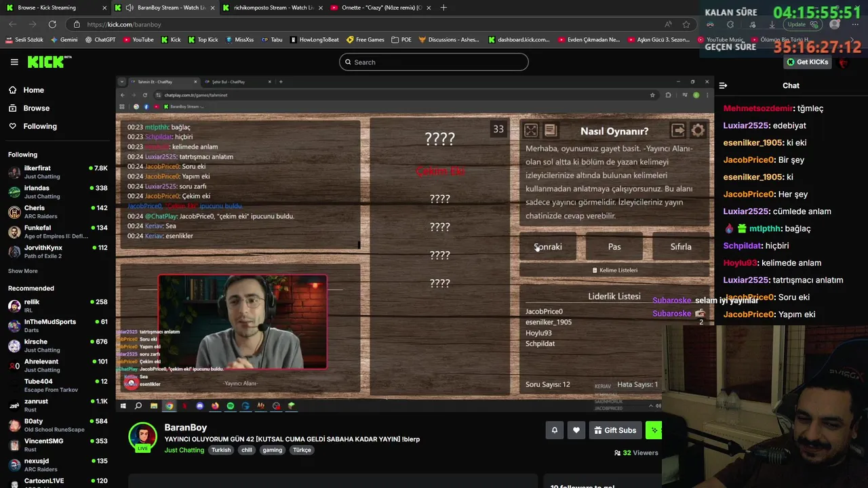This screenshot has width=868, height=488.
Task: Reload the page
Action: [52, 24]
